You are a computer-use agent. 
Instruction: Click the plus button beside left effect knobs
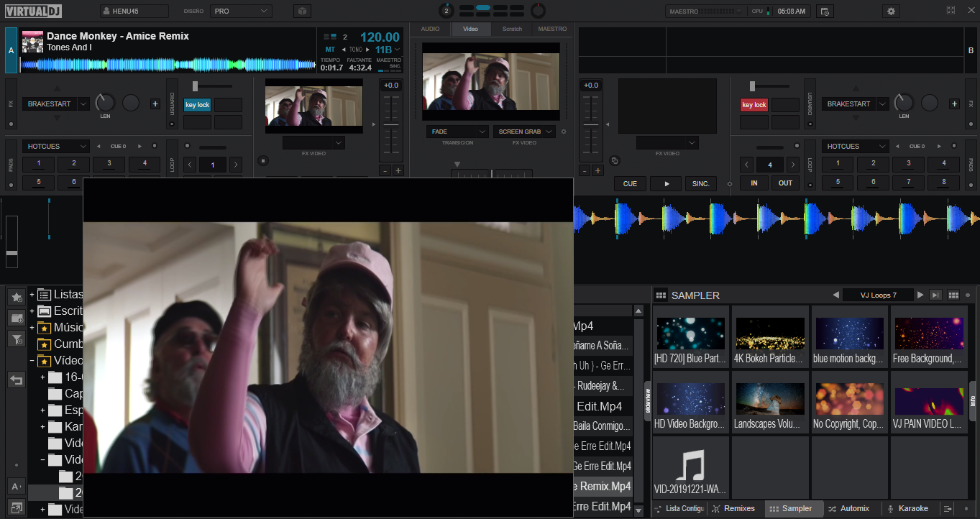point(155,104)
